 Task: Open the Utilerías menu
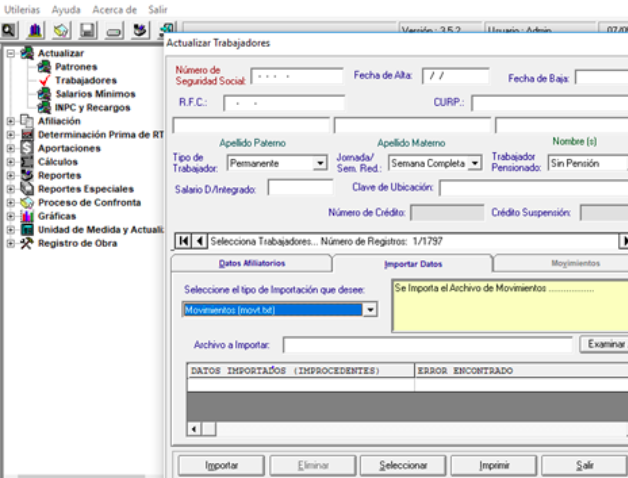[x=22, y=9]
